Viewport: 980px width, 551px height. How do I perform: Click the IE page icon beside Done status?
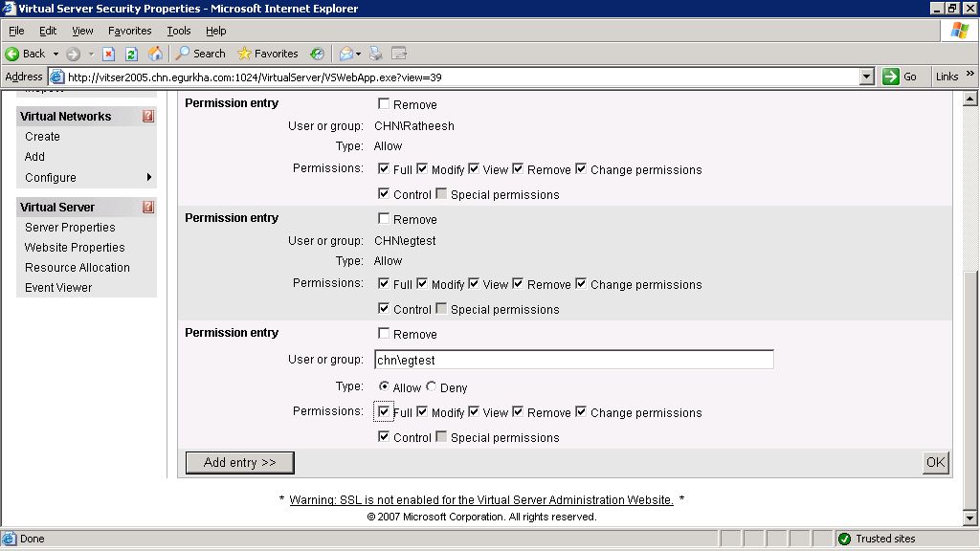(10, 539)
